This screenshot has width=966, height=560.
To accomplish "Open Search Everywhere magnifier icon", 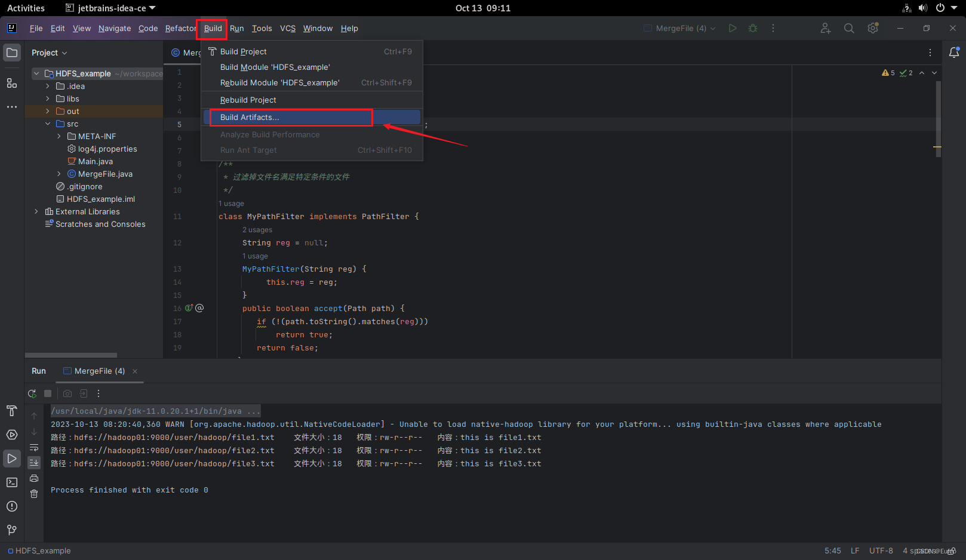I will 848,27.
